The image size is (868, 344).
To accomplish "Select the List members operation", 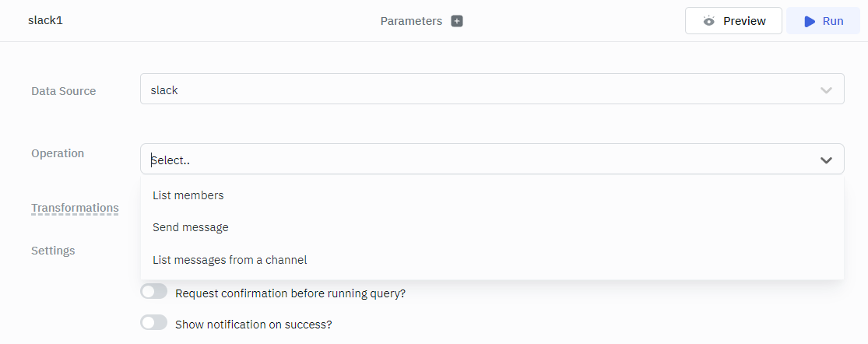I will [x=188, y=195].
